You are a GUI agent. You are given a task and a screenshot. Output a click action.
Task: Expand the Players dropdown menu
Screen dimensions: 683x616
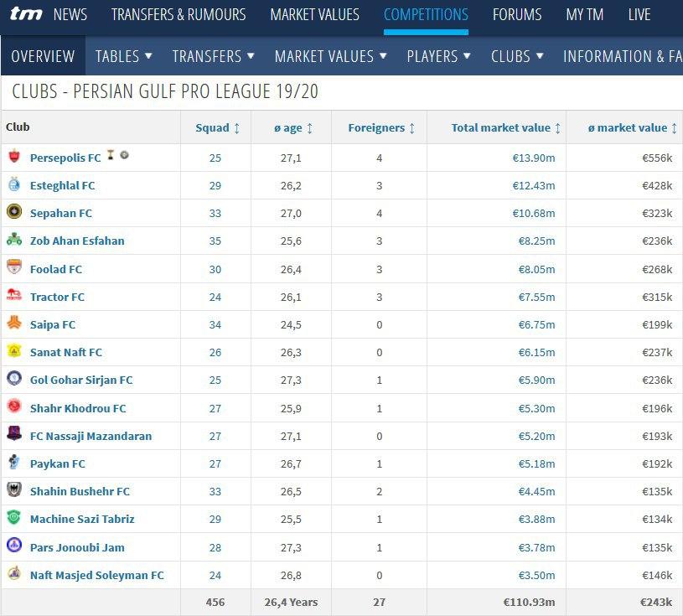[x=438, y=56]
